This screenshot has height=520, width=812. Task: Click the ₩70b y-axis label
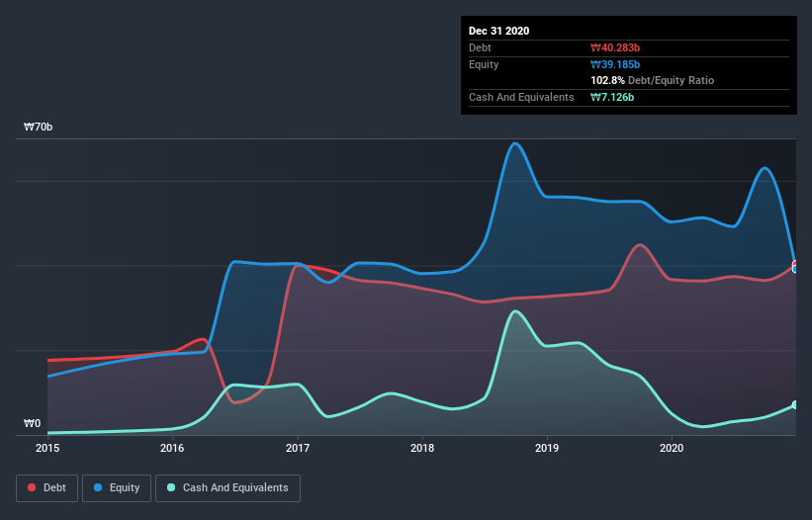pyautogui.click(x=39, y=127)
